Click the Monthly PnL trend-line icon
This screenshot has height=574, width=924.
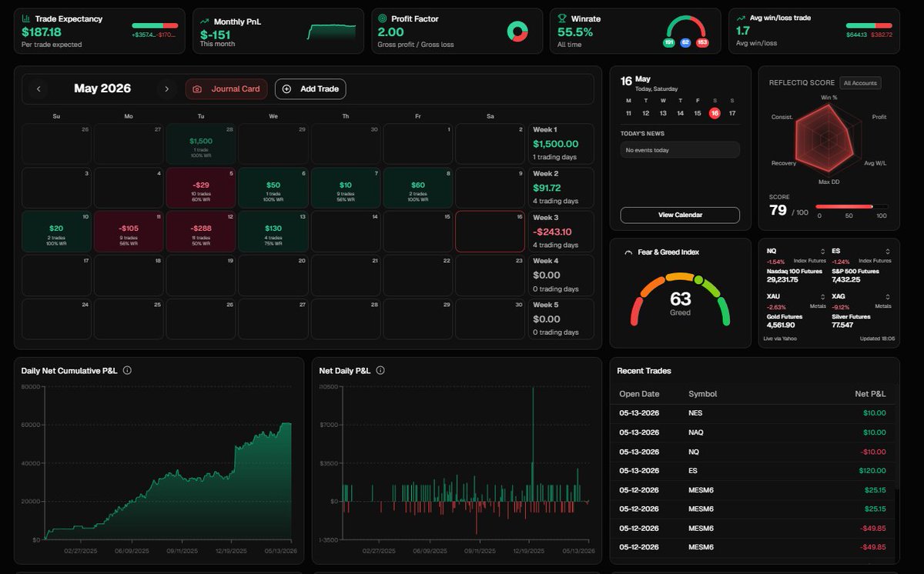[x=205, y=22]
